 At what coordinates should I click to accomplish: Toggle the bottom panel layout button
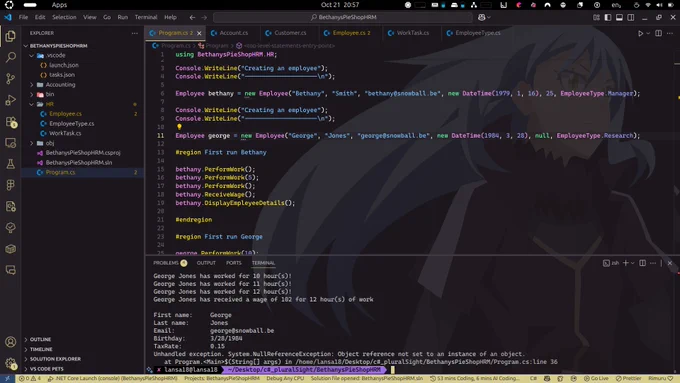[x=619, y=17]
